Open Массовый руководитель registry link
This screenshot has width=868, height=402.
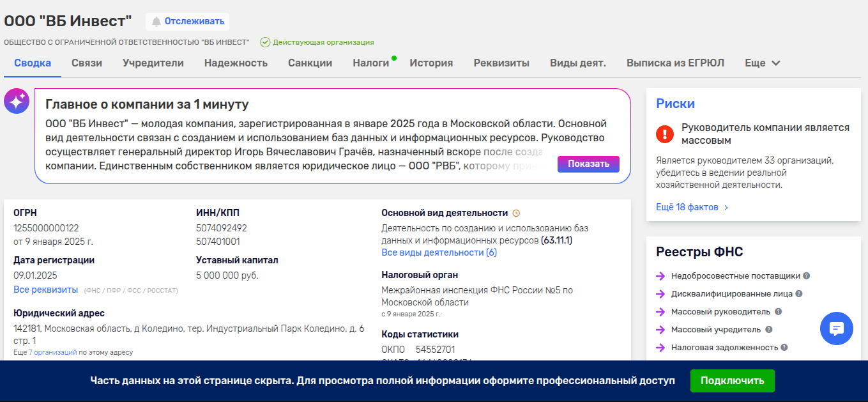coord(720,312)
